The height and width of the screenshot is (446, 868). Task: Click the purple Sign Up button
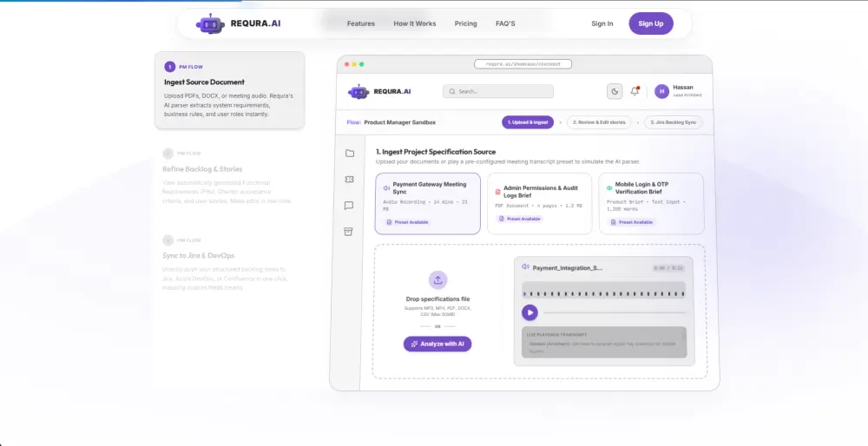click(x=651, y=23)
